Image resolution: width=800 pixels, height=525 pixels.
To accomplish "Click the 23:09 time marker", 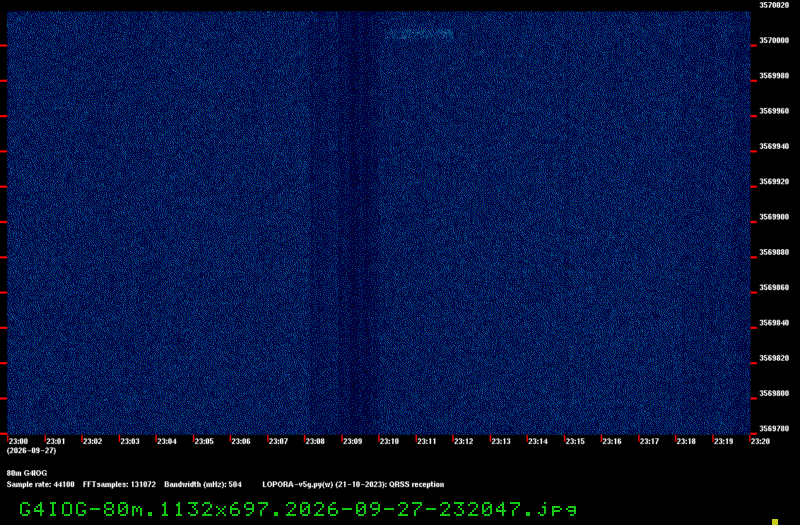I will point(353,441).
